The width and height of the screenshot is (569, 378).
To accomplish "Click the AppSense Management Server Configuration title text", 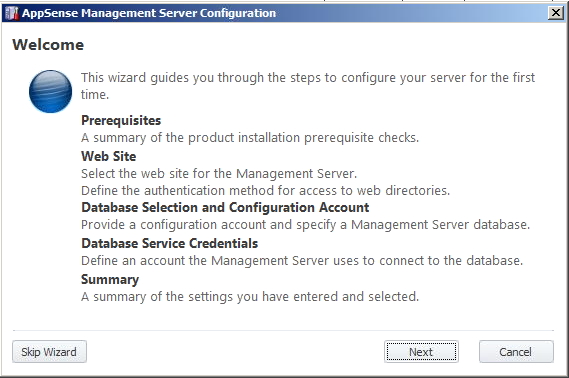I will [149, 13].
